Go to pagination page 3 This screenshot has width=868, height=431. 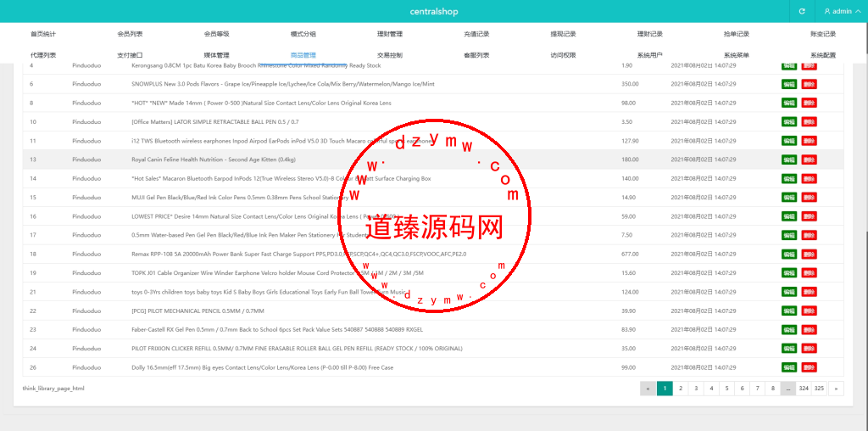[696, 389]
